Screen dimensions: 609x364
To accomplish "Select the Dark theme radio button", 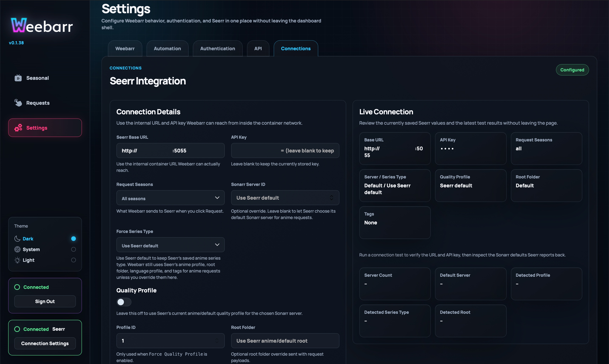I will coord(73,239).
